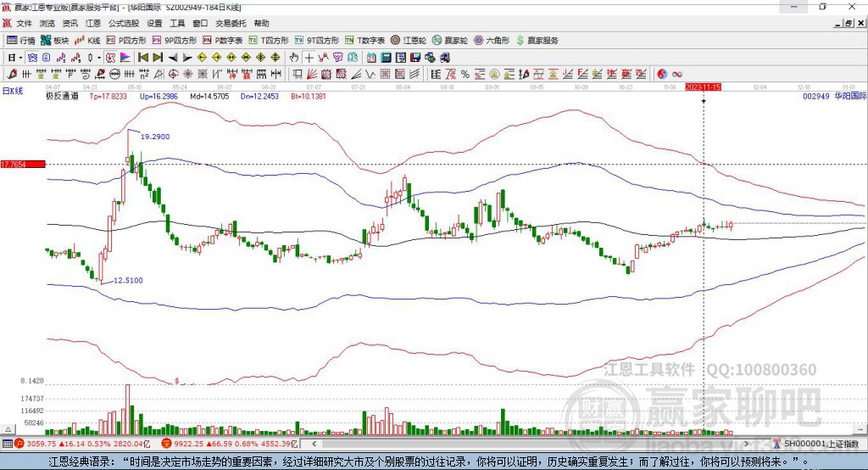The image size is (868, 470).
Task: Open the 浏览 menu
Action: (x=47, y=23)
